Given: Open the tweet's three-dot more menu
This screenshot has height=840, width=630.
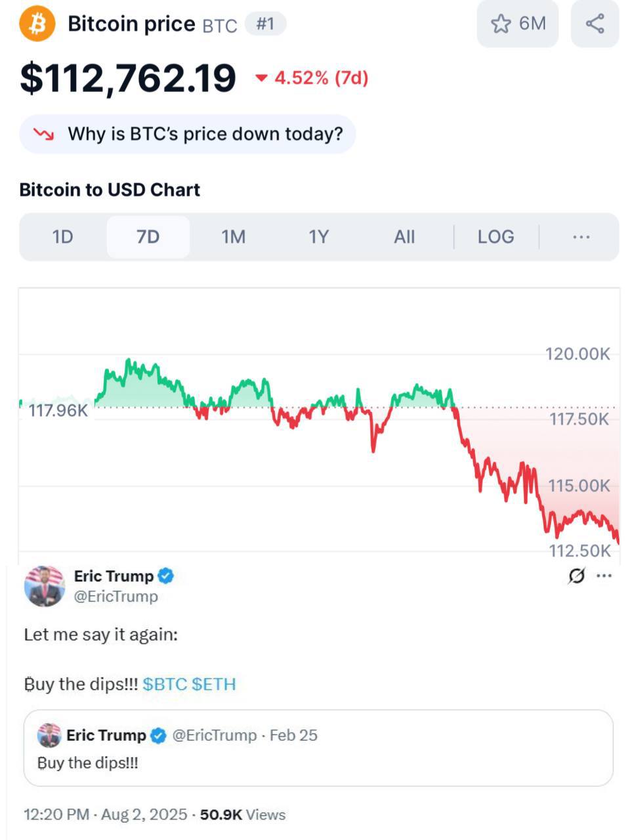Looking at the screenshot, I should point(604,576).
